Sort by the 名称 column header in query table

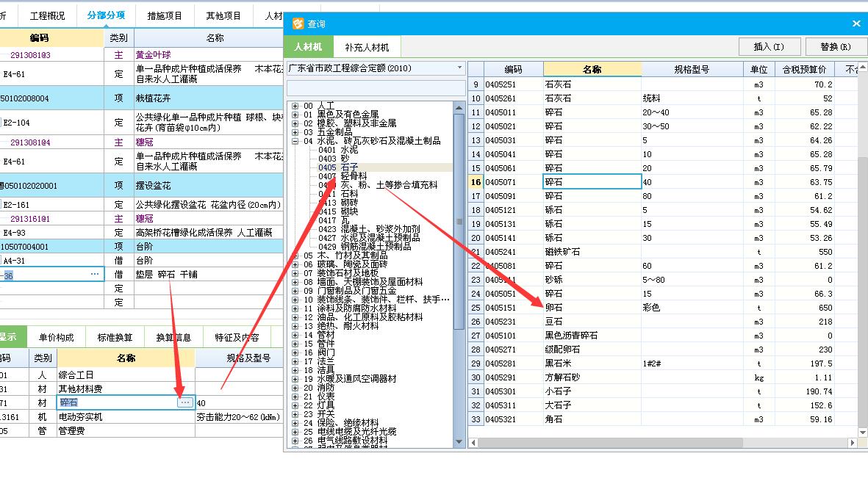(x=592, y=69)
